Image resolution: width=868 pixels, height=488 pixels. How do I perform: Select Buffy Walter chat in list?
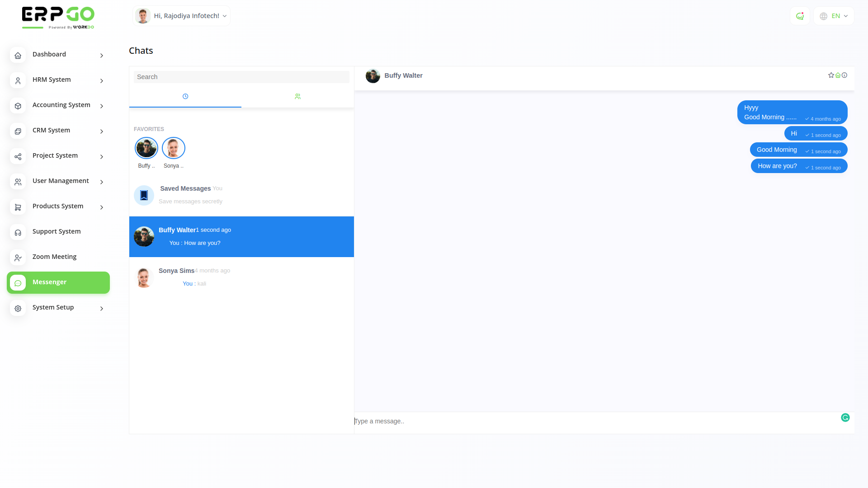pos(241,236)
